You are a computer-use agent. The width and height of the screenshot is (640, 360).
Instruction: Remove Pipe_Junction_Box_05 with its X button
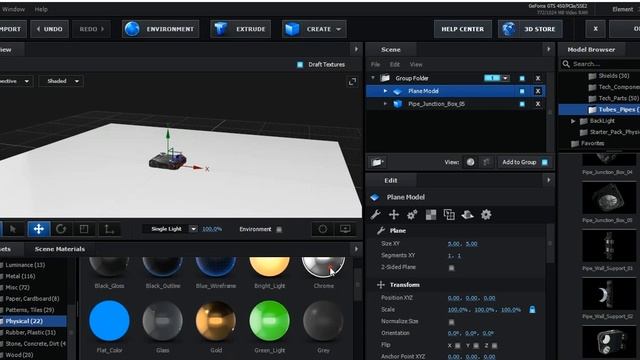pos(538,104)
